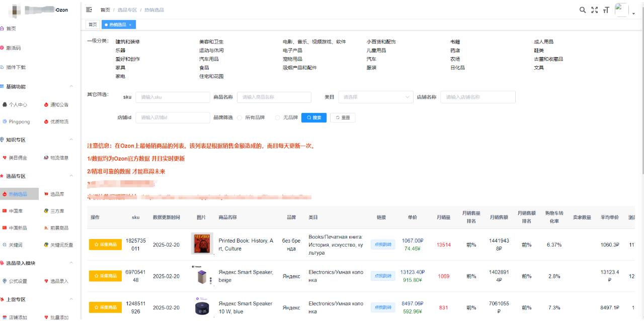Select 热销选品 in the sidebar

(x=19, y=194)
